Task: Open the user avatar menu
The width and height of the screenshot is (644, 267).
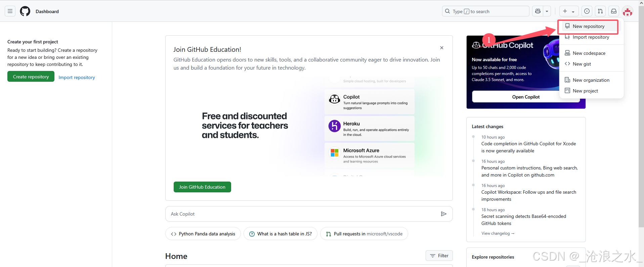Action: [628, 11]
